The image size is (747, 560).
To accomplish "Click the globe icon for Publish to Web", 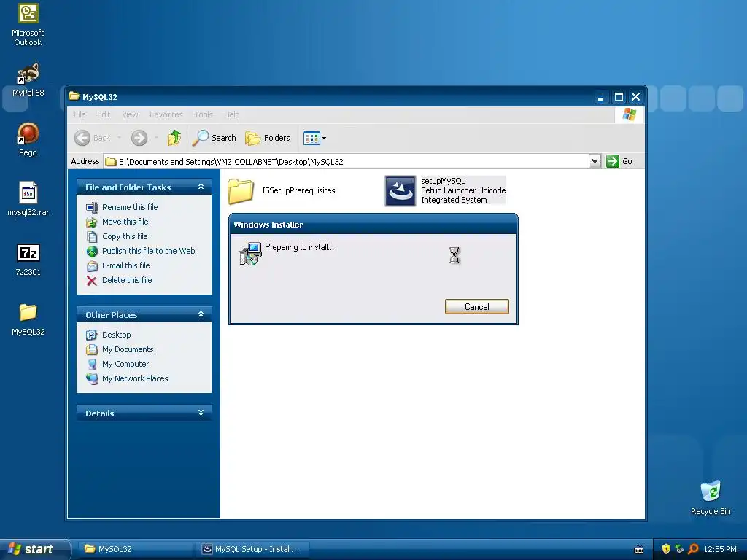I will coord(92,251).
